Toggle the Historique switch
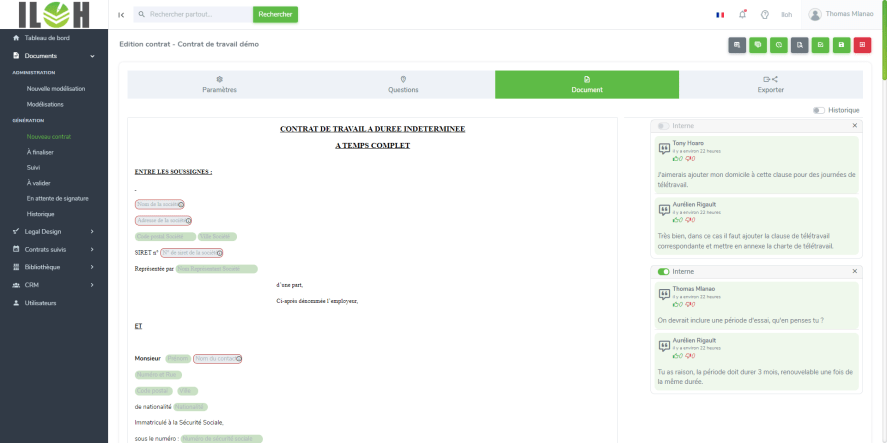The height and width of the screenshot is (443, 887). point(819,110)
